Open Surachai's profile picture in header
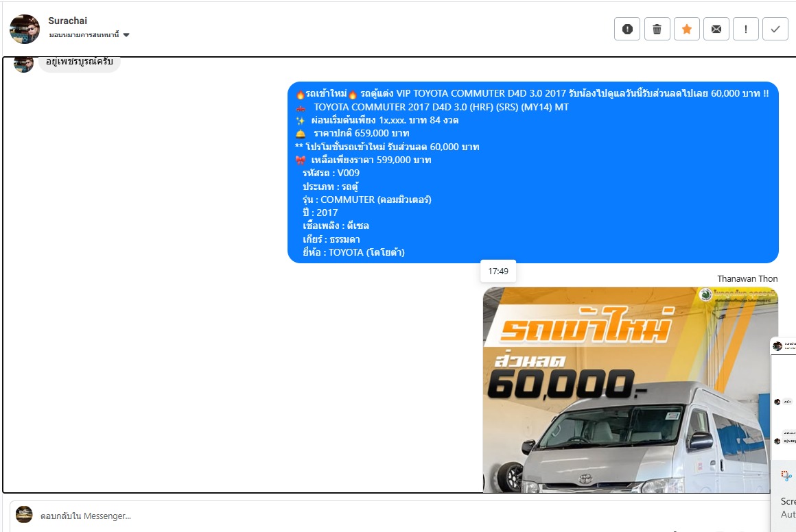The image size is (796, 532). (25, 29)
